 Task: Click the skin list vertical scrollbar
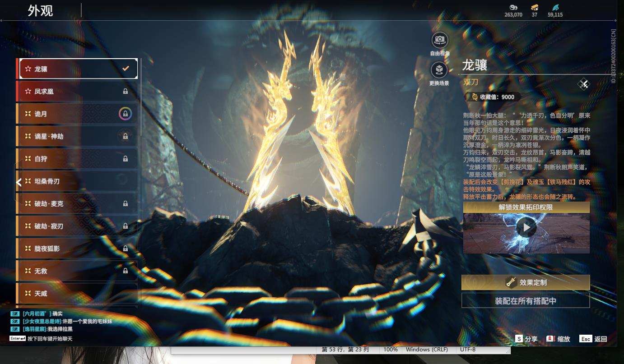141,97
